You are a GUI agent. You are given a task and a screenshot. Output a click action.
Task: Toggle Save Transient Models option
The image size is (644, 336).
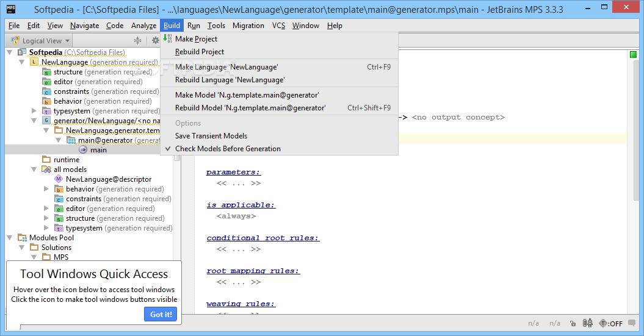(x=211, y=136)
